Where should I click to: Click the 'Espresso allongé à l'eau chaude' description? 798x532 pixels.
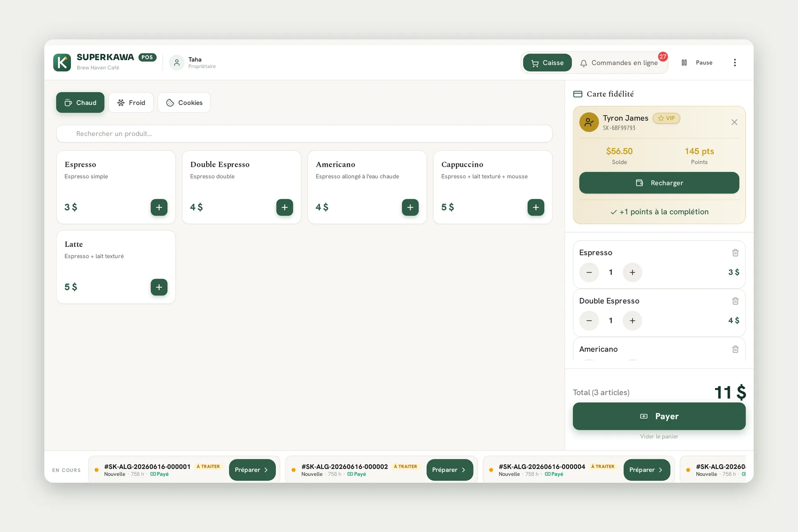pyautogui.click(x=357, y=176)
